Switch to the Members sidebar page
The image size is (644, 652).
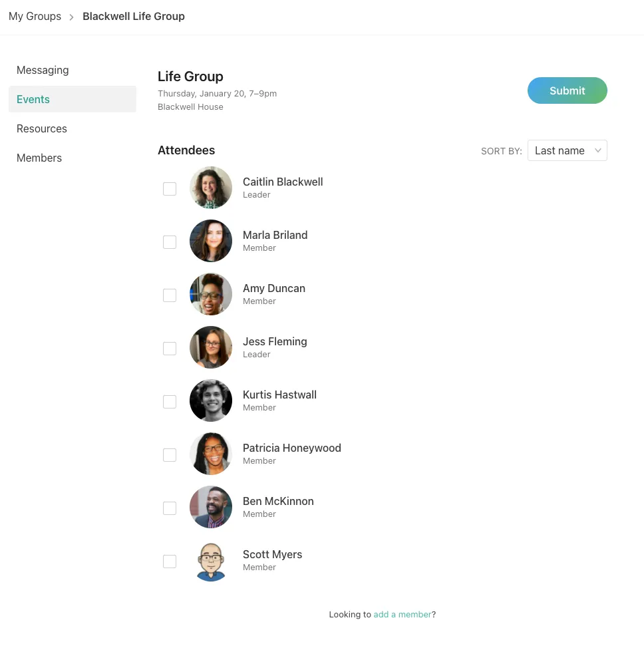(39, 158)
